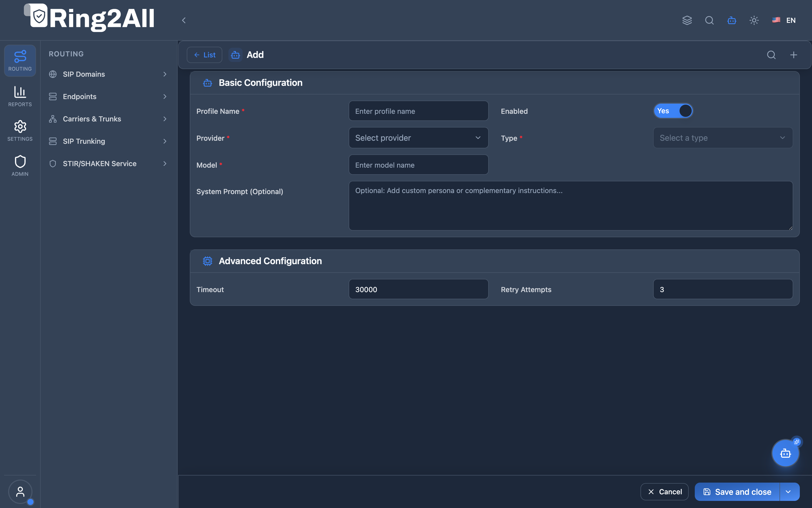Screen dimensions: 812x508
Task: Open global search in the top header
Action: (709, 20)
